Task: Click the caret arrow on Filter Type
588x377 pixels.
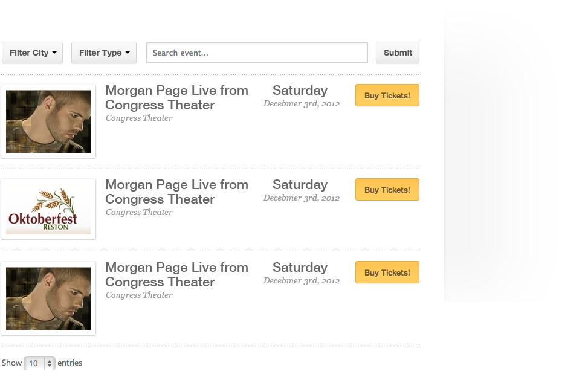Action: pos(128,53)
